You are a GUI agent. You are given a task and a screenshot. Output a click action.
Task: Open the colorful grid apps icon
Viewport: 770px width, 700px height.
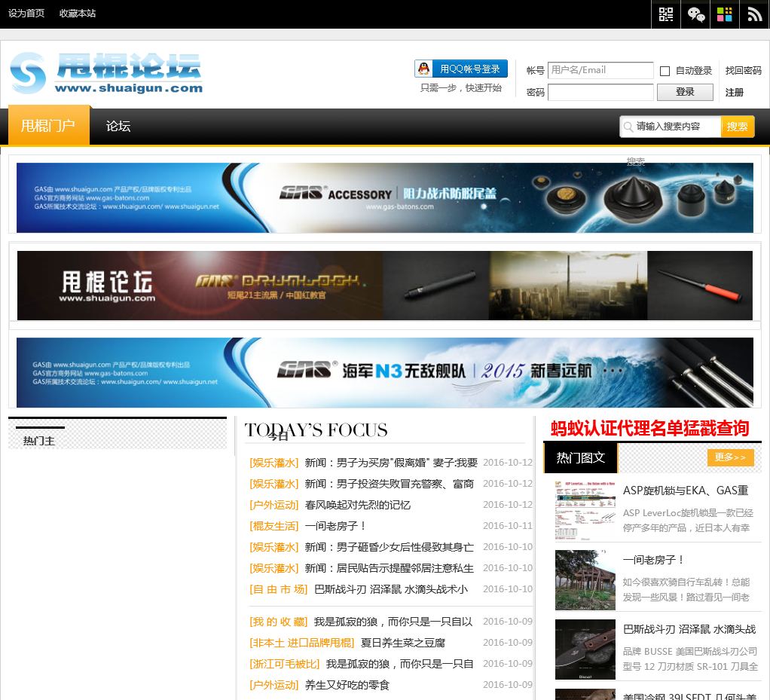click(x=724, y=14)
